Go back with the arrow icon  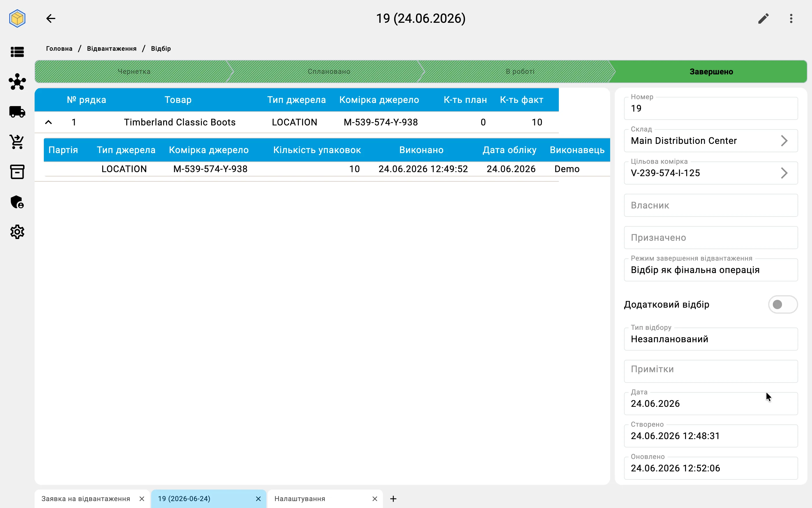click(x=51, y=18)
